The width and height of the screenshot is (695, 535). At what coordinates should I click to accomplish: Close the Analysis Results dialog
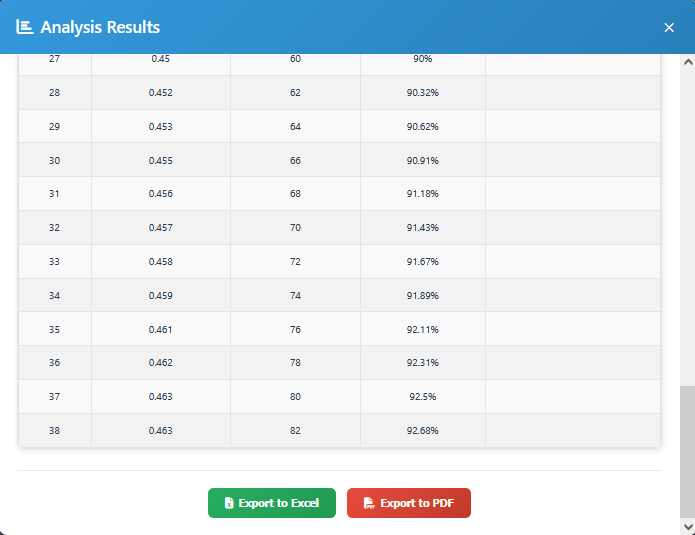click(669, 27)
